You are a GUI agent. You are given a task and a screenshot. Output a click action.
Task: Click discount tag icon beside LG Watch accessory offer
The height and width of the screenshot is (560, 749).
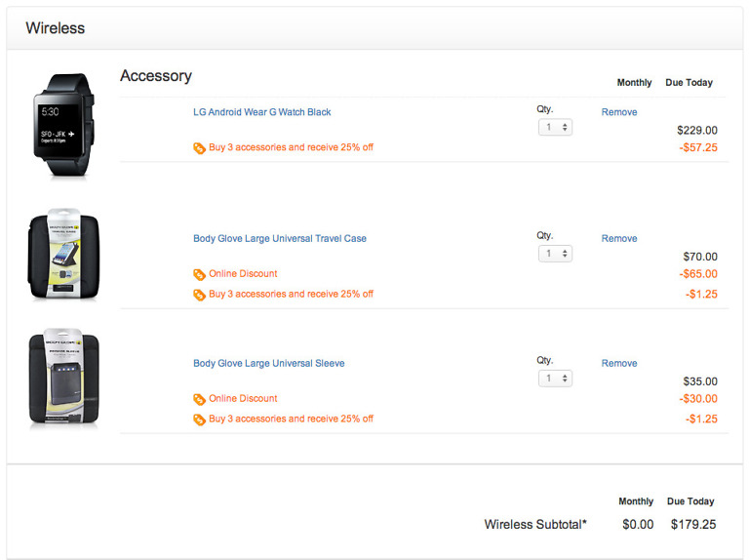point(199,148)
